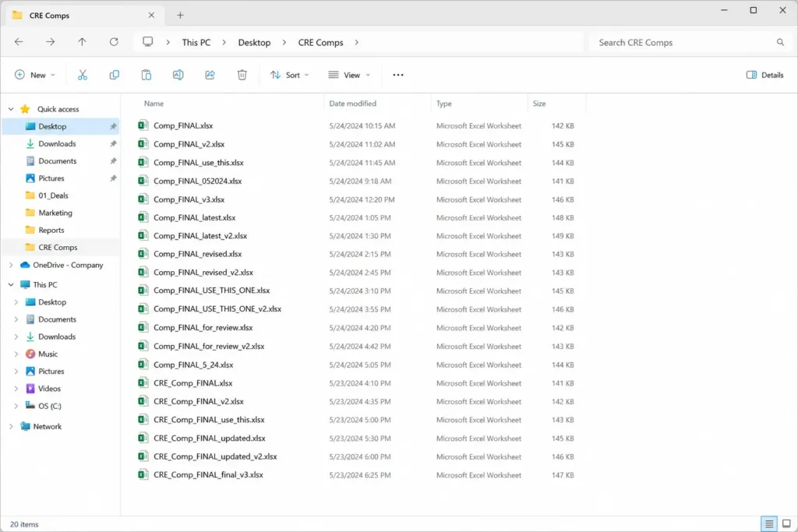The image size is (798, 532).
Task: Expand the Network tree node
Action: pyautogui.click(x=11, y=427)
